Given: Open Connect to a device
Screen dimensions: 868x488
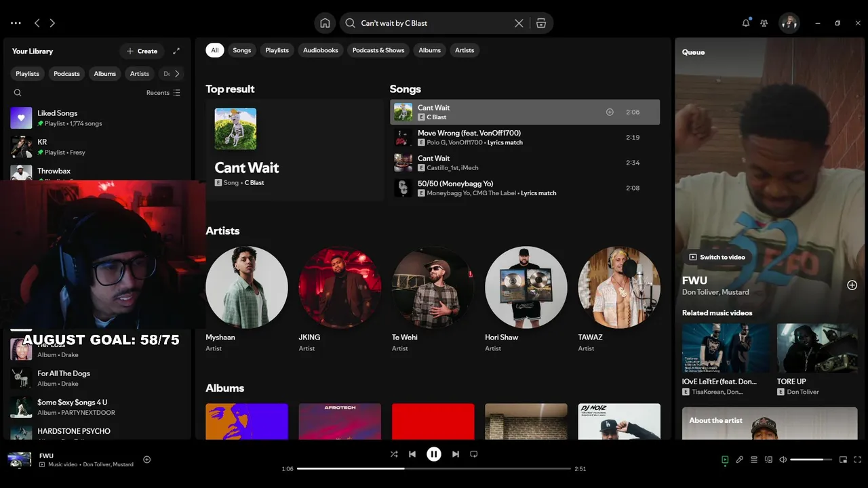Looking at the screenshot, I should click(768, 460).
